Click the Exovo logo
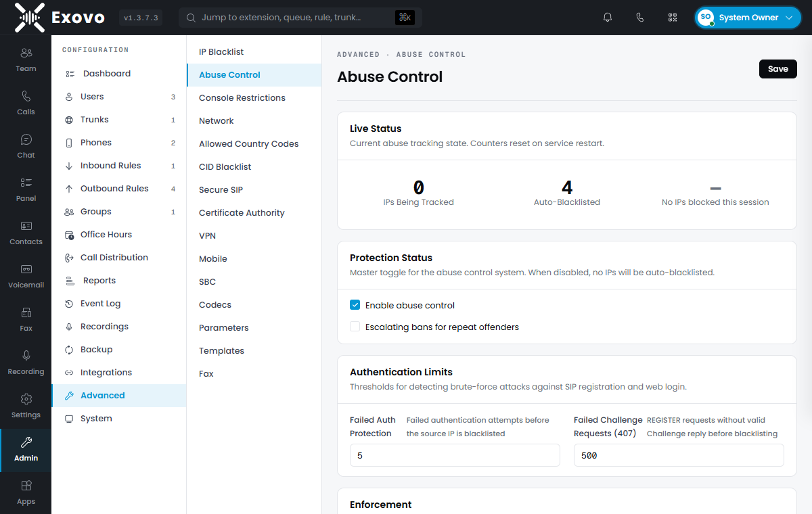Image resolution: width=812 pixels, height=514 pixels. click(60, 18)
